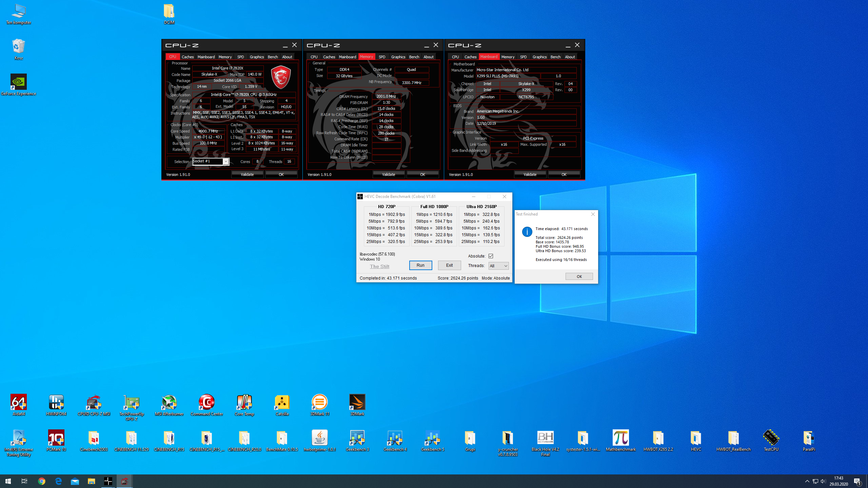Launch CPUID CPU-Z MSI shortcut
Screen dimensions: 868x488
click(94, 405)
